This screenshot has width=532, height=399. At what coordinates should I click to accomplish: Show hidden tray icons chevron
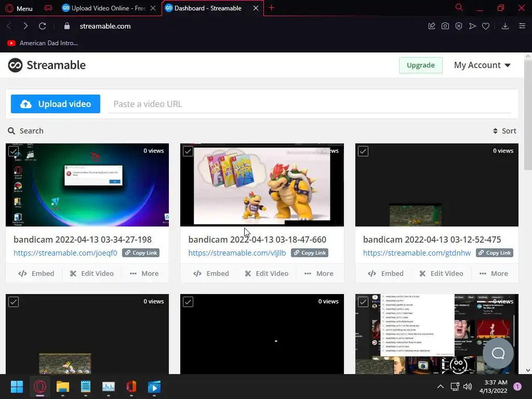[441, 387]
